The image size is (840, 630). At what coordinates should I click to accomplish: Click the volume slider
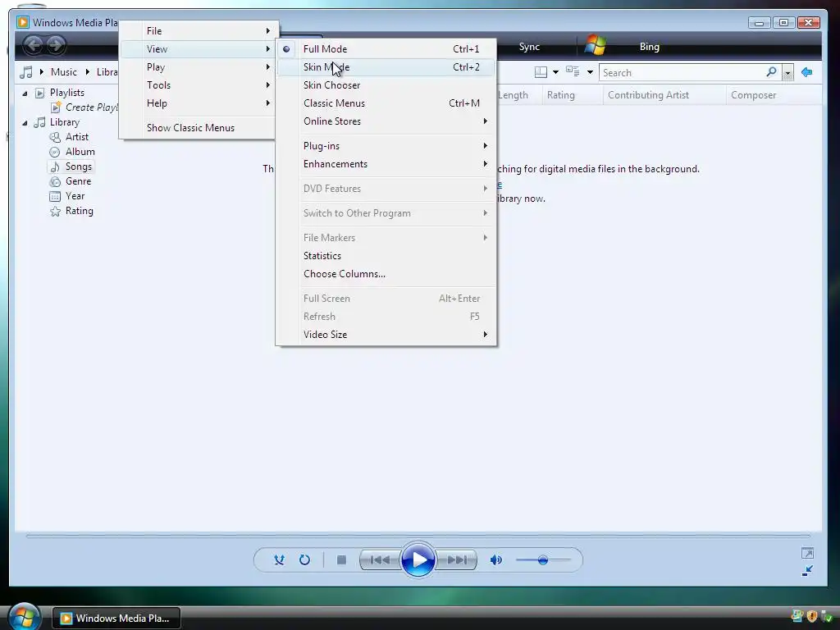click(x=543, y=560)
